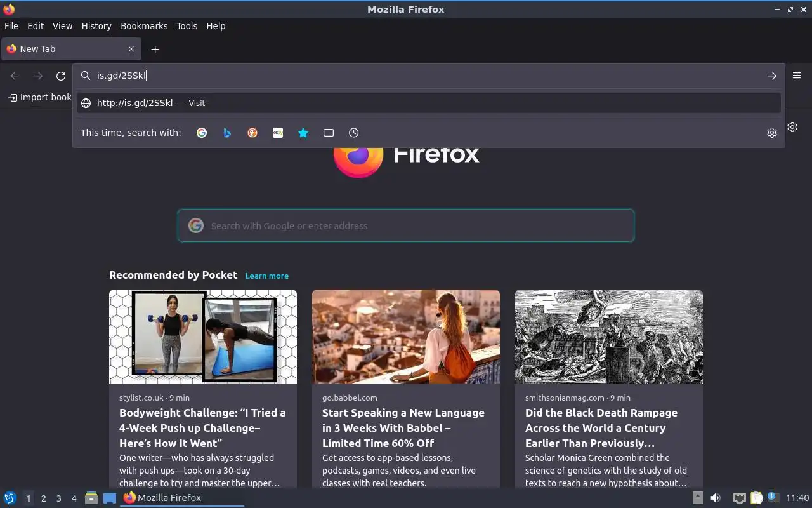
Task: Click the removable media tray icon
Action: tap(697, 498)
